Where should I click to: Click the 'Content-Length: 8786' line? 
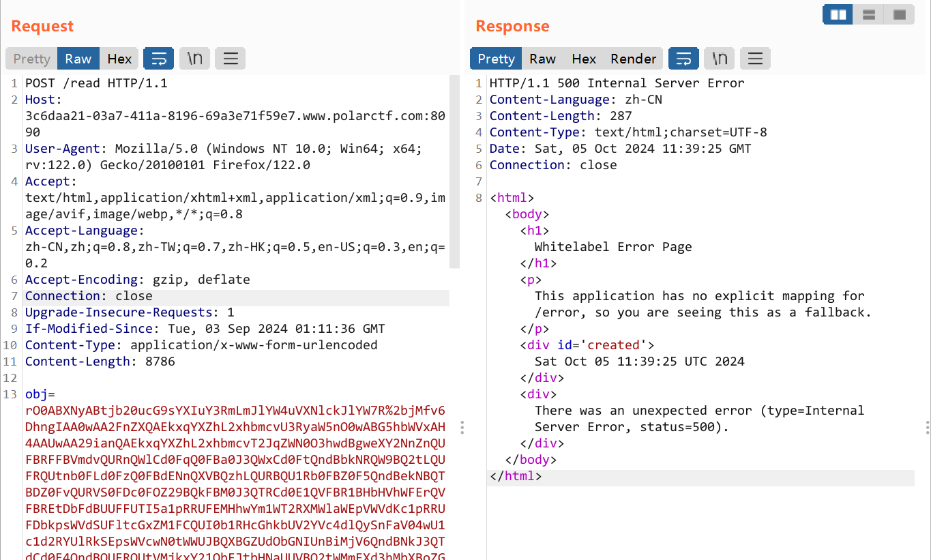coord(100,362)
